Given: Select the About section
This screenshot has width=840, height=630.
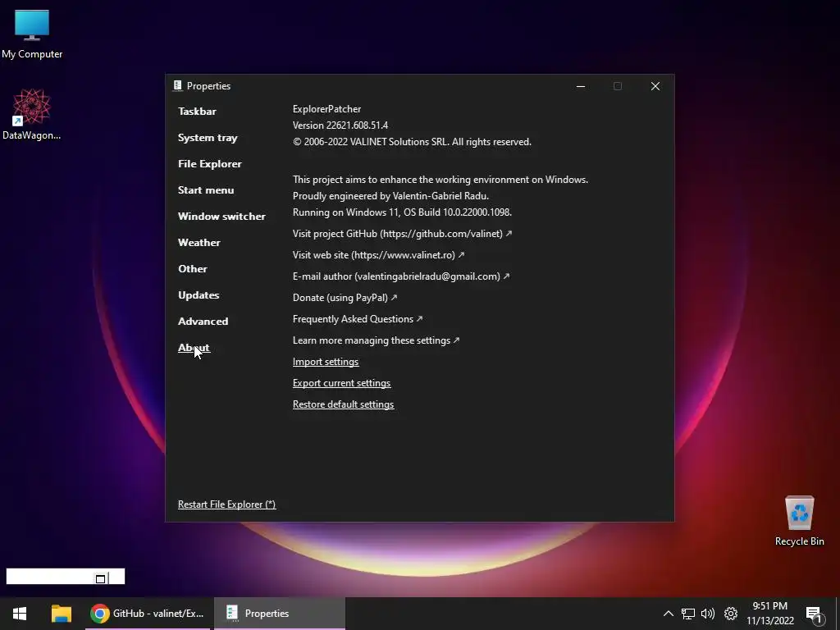Looking at the screenshot, I should click(194, 348).
